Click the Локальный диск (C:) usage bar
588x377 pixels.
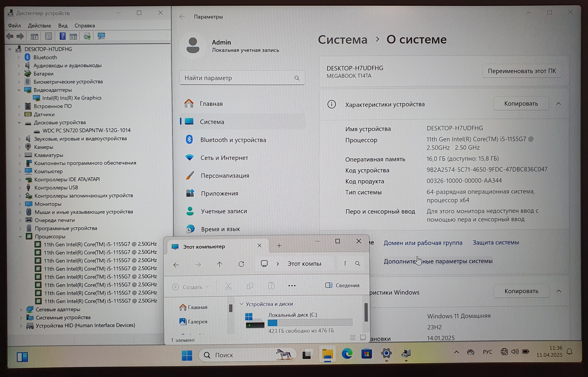[310, 322]
